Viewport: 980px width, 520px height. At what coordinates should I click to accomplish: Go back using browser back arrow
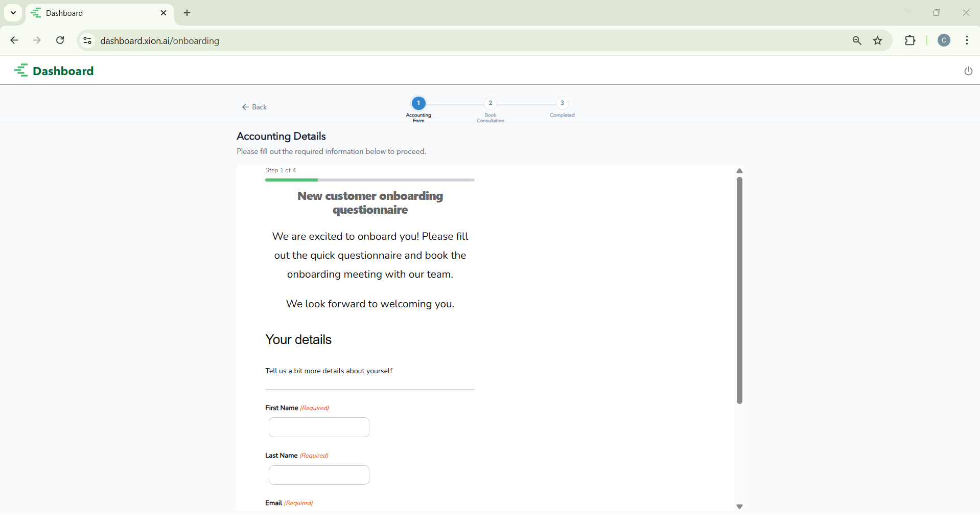[14, 40]
